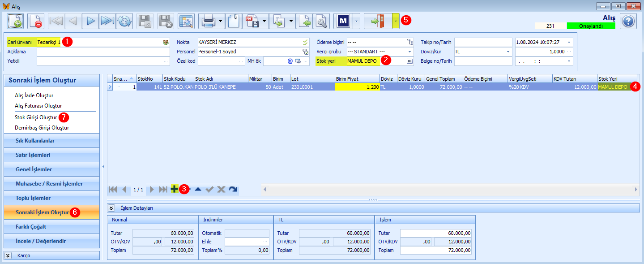Click the grid horizontal scrollbar

coord(450,190)
